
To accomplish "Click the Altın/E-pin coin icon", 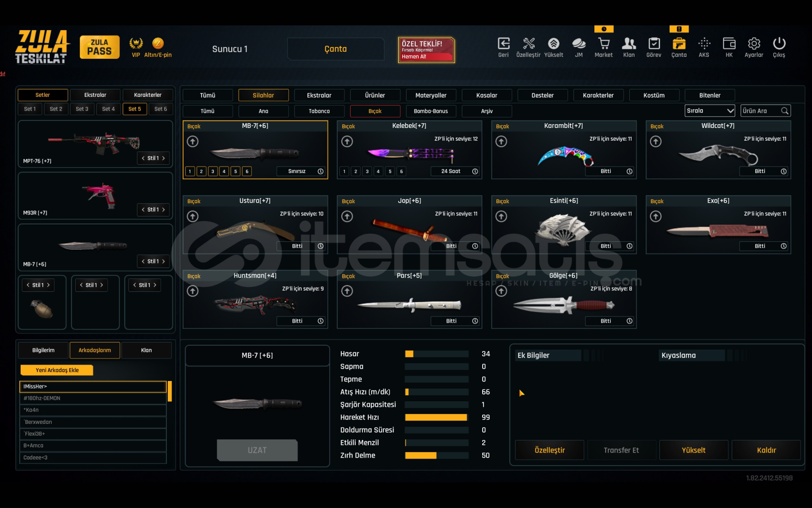I will tap(158, 43).
